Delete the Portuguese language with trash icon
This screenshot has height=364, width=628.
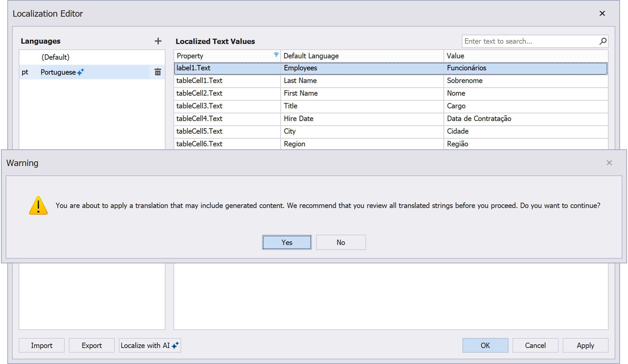pos(158,72)
